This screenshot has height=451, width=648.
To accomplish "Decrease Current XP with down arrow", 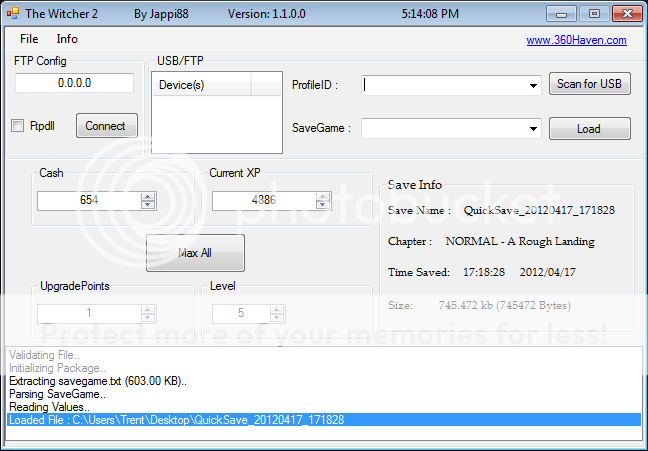I will click(323, 205).
